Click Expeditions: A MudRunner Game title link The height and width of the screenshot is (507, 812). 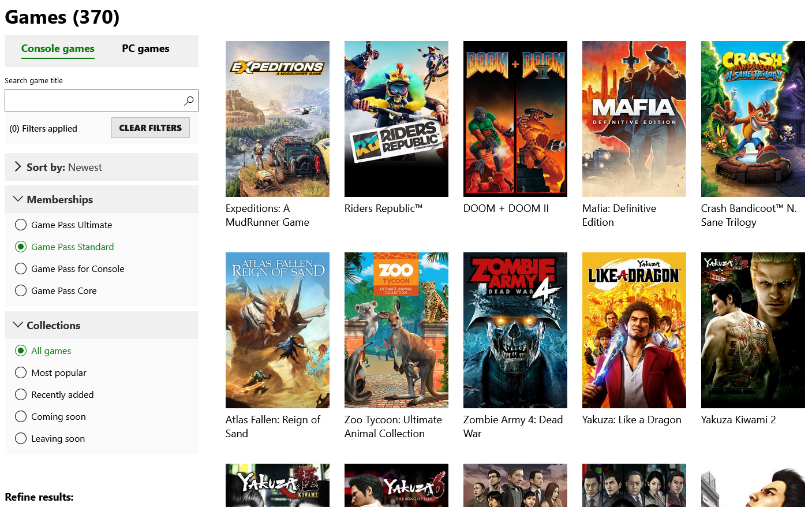[x=267, y=215]
